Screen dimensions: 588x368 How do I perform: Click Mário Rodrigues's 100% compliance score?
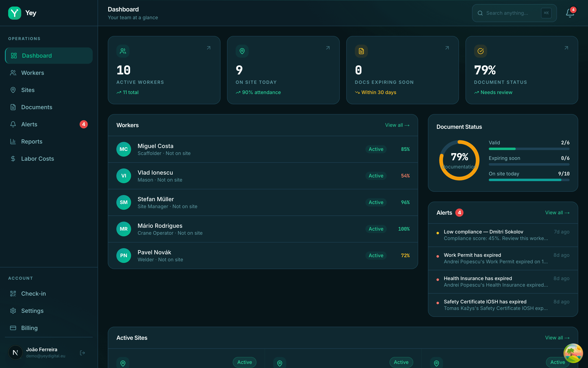[404, 229]
